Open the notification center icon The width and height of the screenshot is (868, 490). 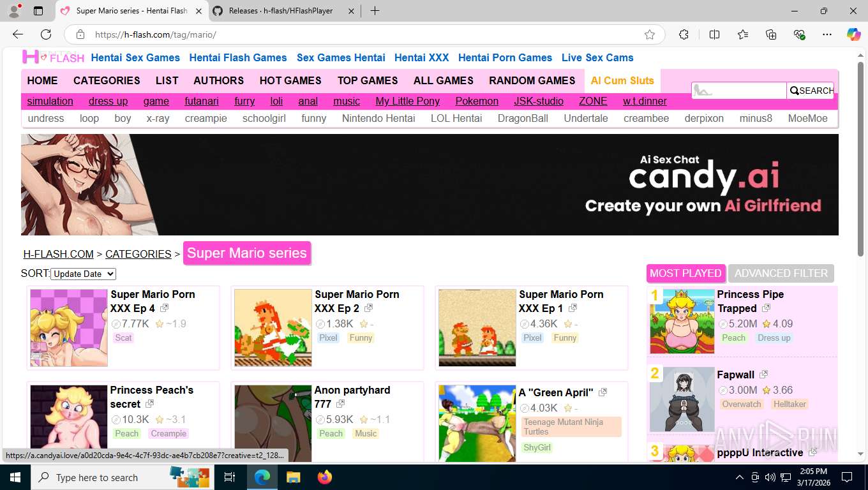(x=847, y=477)
